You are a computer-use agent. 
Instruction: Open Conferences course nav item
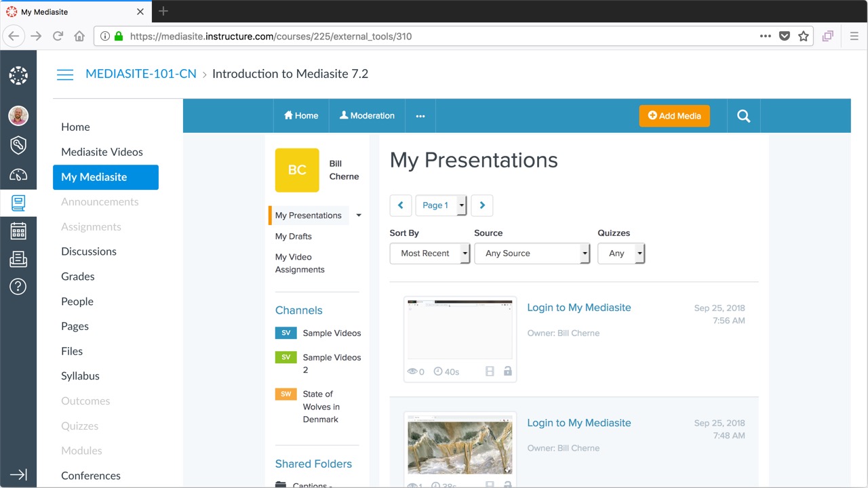point(91,476)
